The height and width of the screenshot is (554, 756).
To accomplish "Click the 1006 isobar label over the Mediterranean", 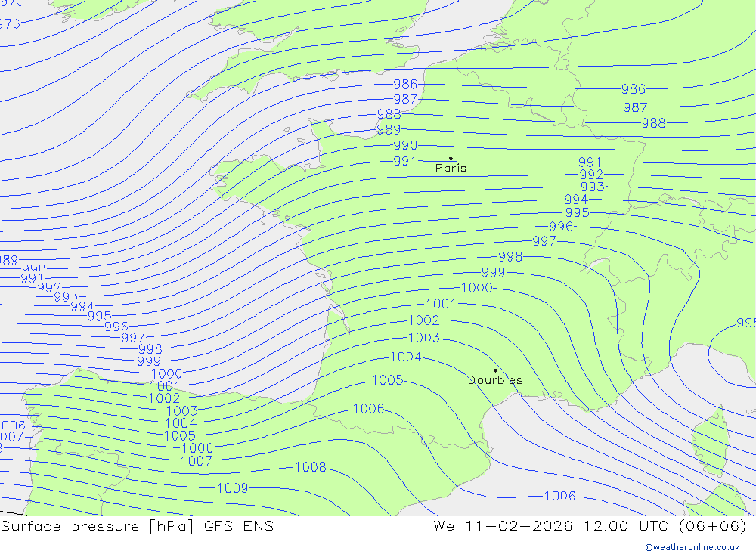I will [559, 496].
